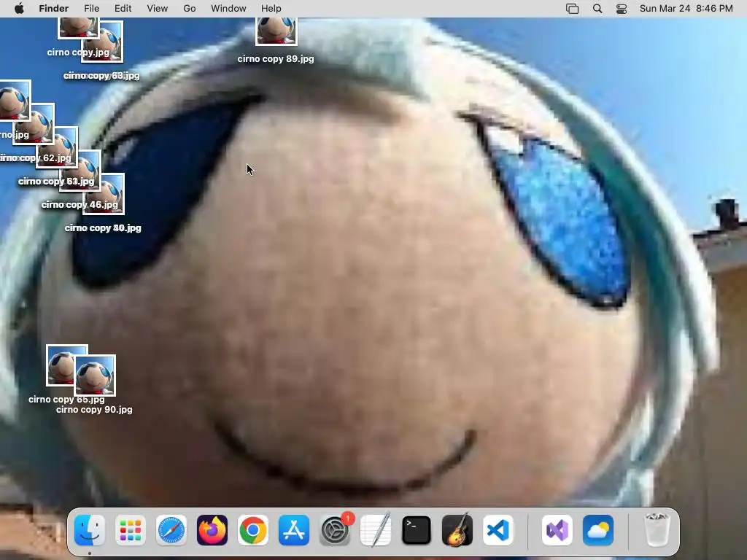Open the Edit menu
The width and height of the screenshot is (747, 560).
[123, 9]
